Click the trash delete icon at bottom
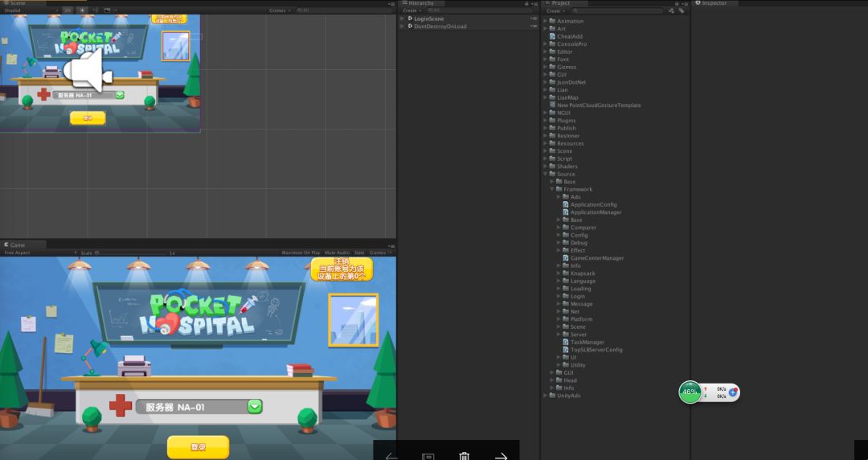Screen dimensions: 868x460 point(464,456)
